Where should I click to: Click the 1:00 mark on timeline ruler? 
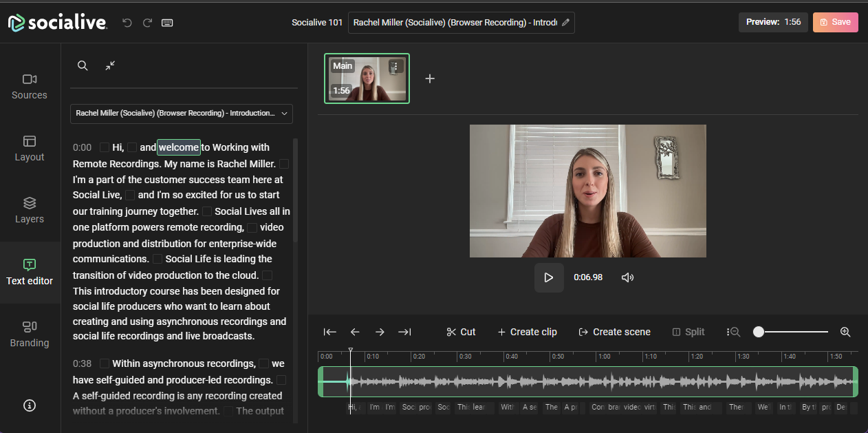tap(604, 357)
